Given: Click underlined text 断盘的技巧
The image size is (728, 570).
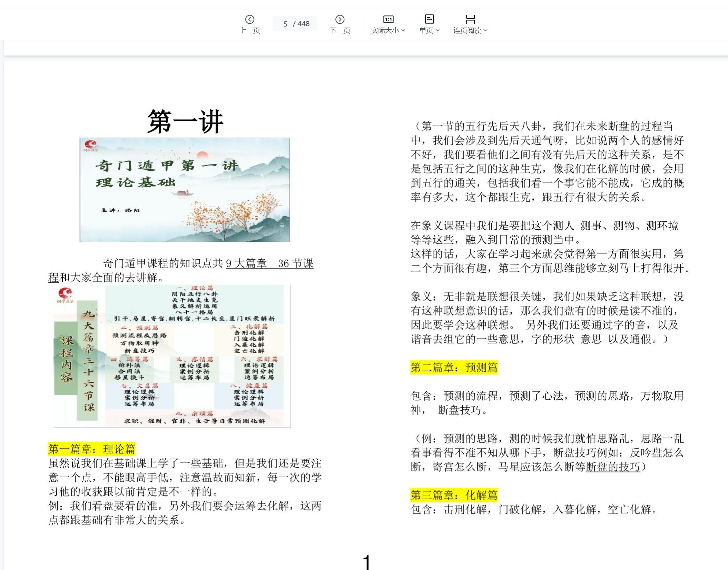Looking at the screenshot, I should click(613, 467).
